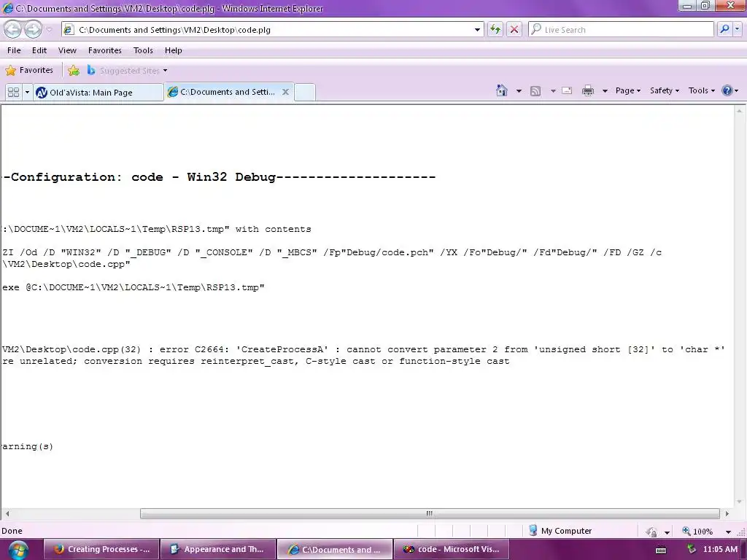
Task: Show Quick Tabs thumbnail view
Action: coord(13,93)
